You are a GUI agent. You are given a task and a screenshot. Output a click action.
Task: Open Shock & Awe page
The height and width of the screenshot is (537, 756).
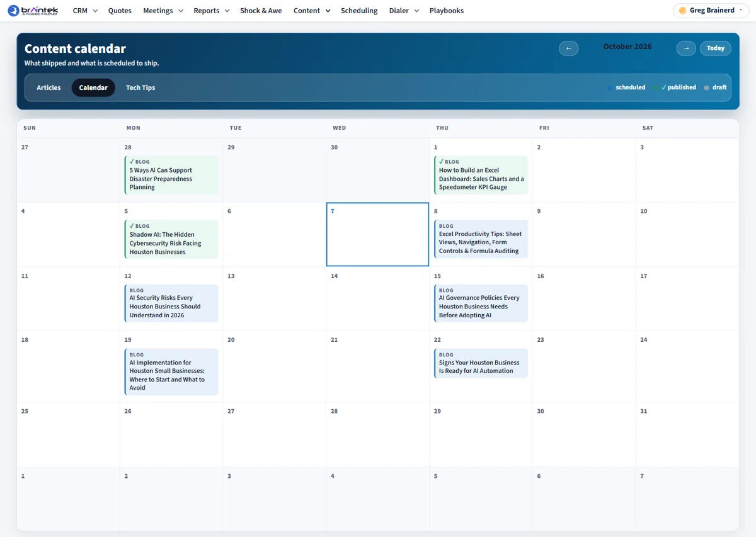click(x=261, y=11)
